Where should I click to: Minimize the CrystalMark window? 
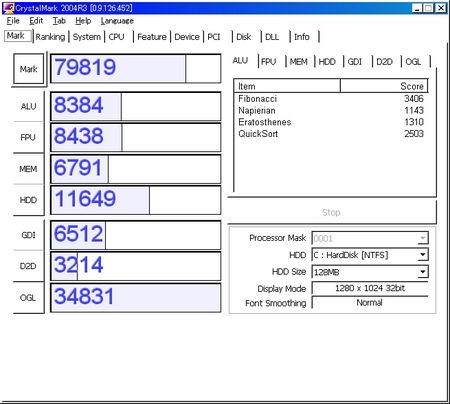click(x=417, y=8)
